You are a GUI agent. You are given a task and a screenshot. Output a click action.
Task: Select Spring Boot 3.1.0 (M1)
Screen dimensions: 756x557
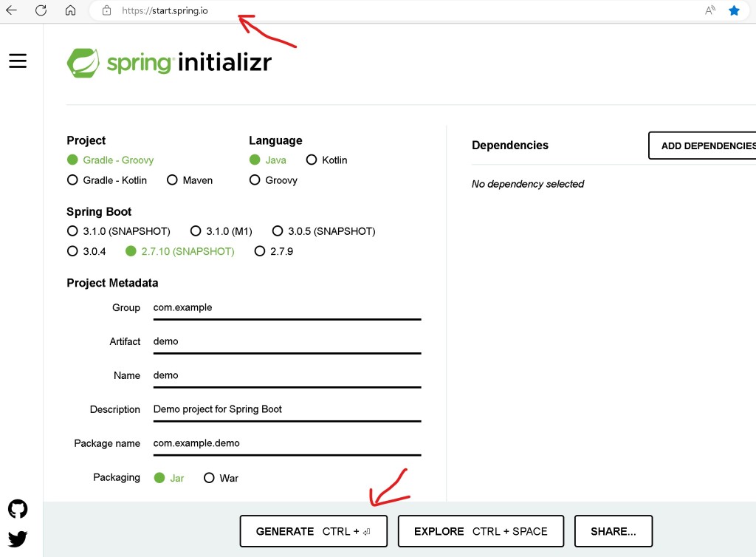pyautogui.click(x=221, y=231)
